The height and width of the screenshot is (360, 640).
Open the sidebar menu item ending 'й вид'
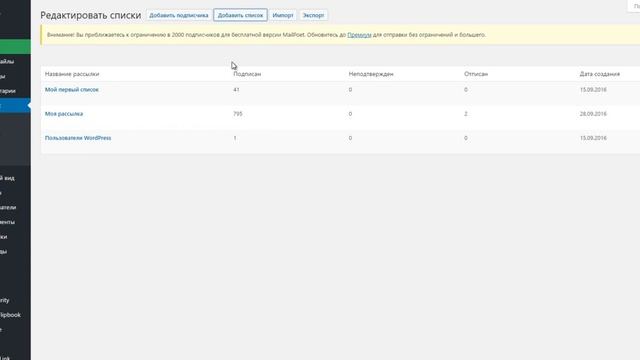(x=7, y=178)
